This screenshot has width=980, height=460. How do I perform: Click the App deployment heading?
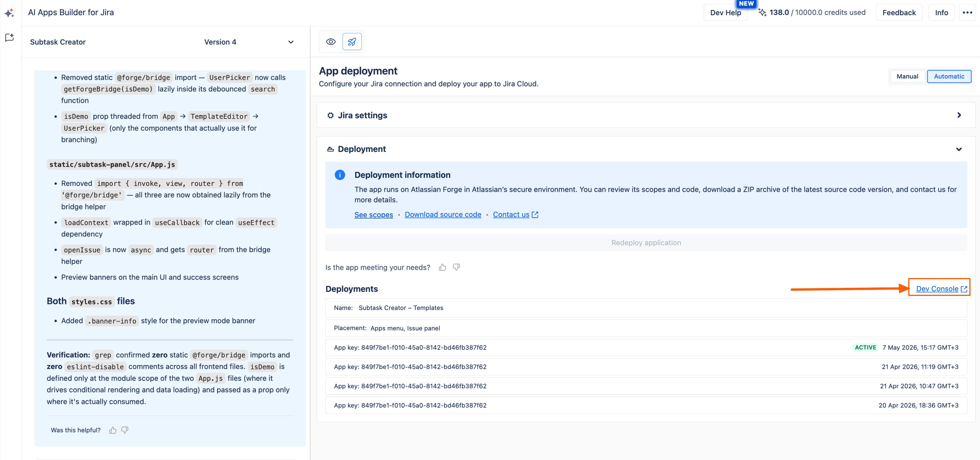pos(358,71)
